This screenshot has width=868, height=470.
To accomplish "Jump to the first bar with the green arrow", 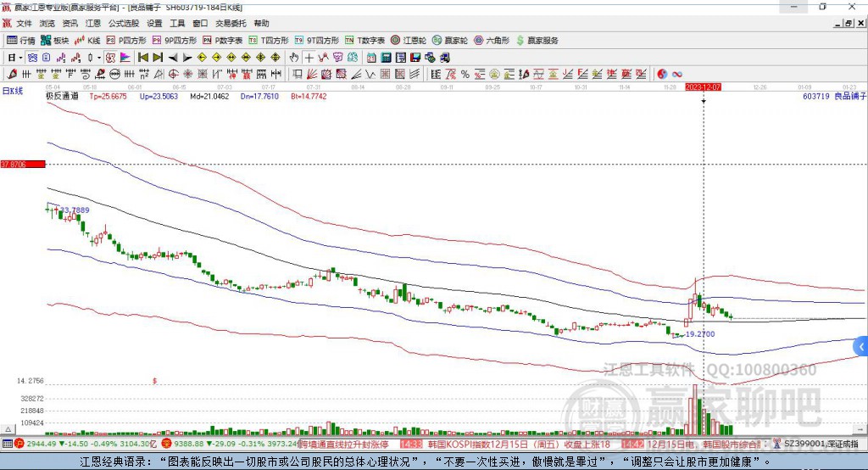I will pos(142,58).
